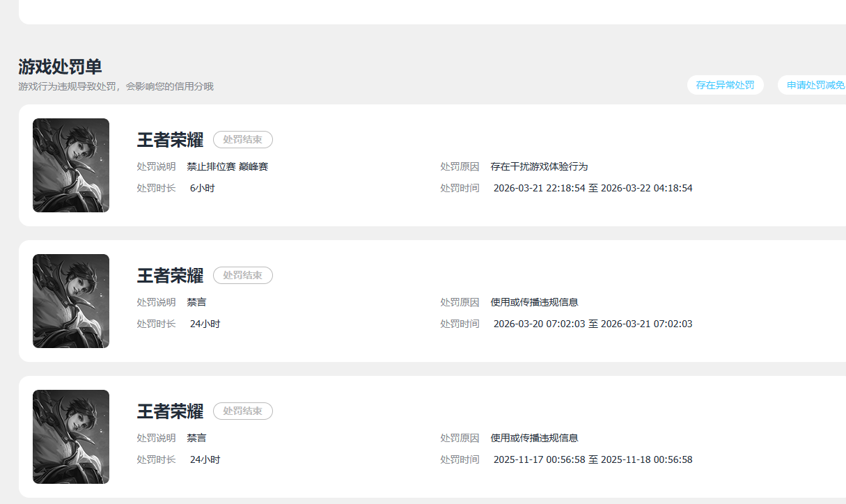Click time range 2026-03-20 07:02:03 至 2026-03-21 07:02:03
The height and width of the screenshot is (504, 846).
point(593,324)
